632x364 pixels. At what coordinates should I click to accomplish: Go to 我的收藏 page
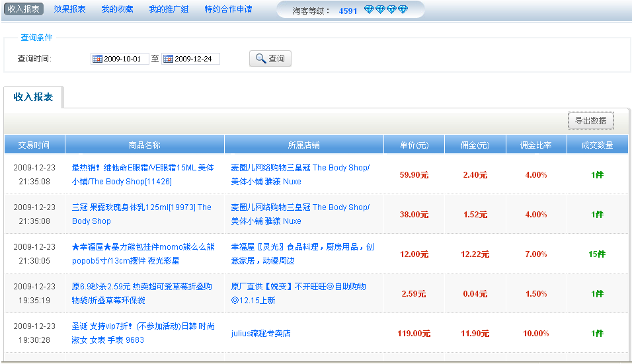tap(117, 9)
